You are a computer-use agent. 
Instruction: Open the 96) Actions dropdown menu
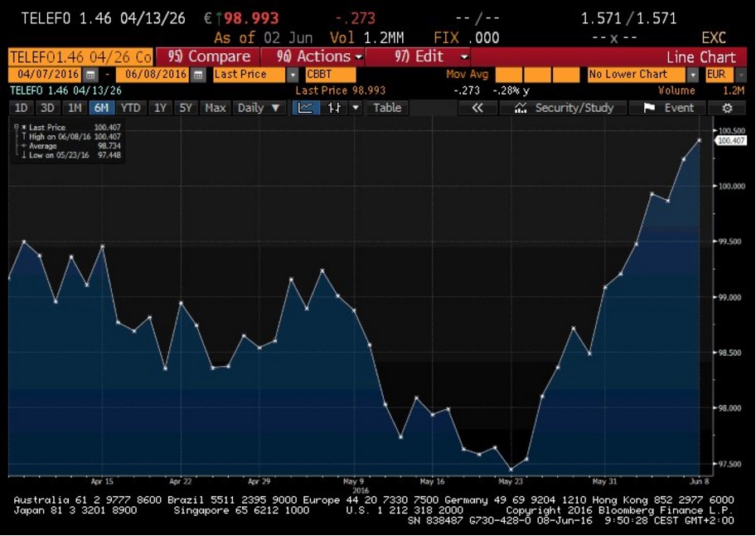pos(313,56)
